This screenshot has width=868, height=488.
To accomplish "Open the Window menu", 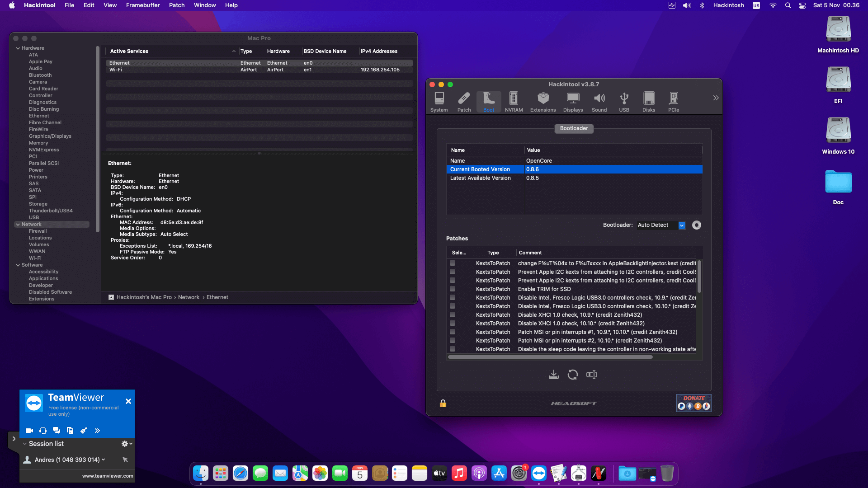I will tap(205, 5).
